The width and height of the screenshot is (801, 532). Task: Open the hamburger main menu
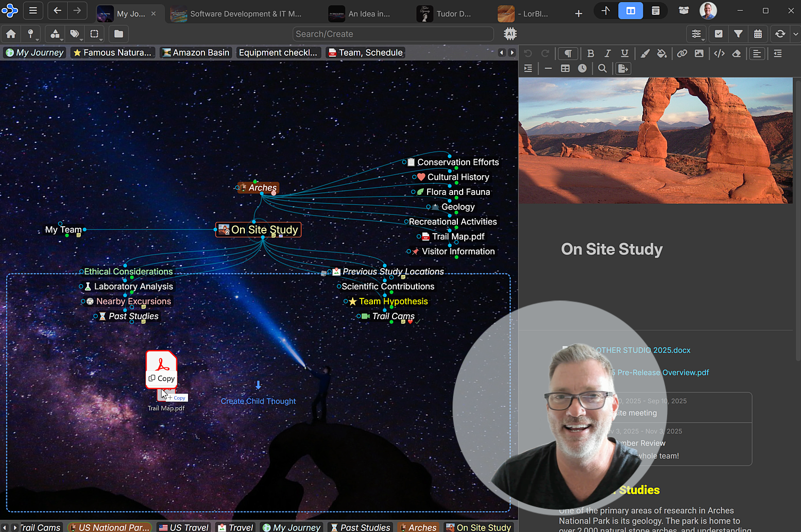click(33, 10)
